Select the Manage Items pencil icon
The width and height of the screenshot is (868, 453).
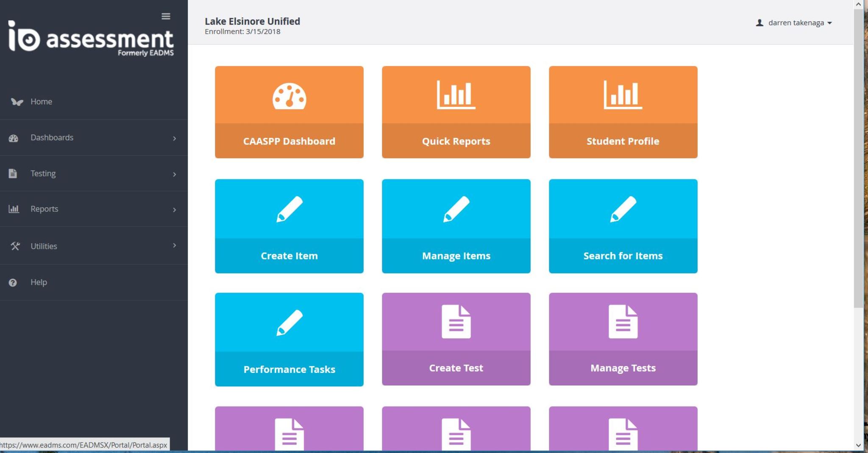[456, 209]
